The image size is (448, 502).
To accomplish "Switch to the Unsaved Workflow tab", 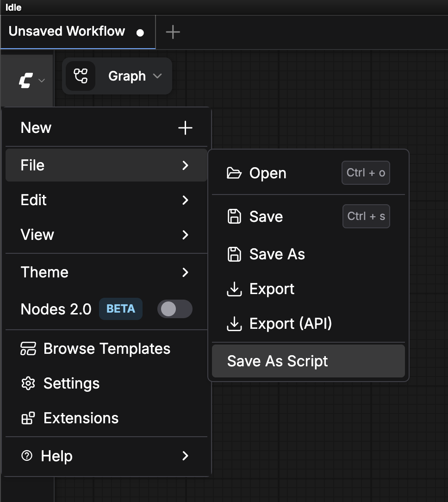I will 67,31.
